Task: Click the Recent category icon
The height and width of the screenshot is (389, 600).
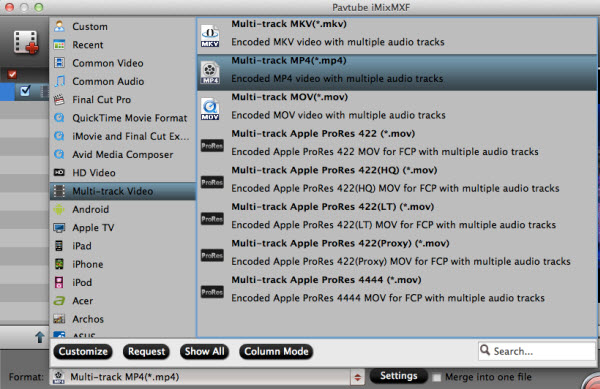Action: pos(59,45)
